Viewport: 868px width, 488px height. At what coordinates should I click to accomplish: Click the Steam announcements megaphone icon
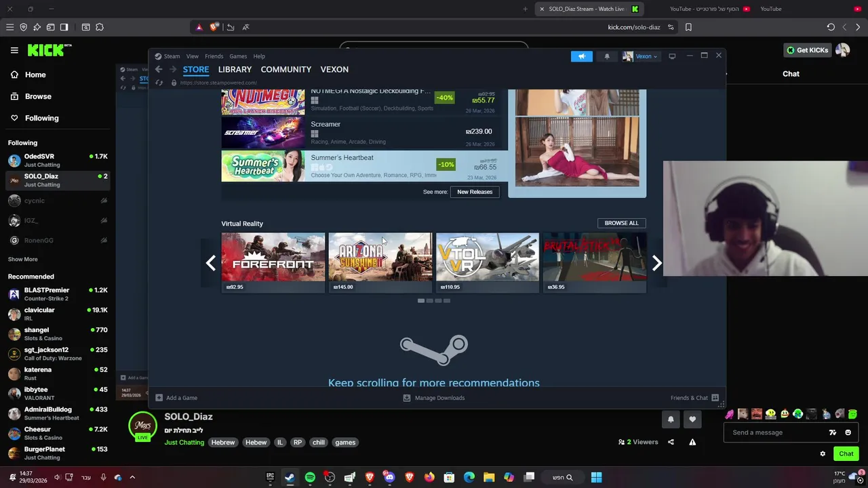pyautogui.click(x=581, y=56)
